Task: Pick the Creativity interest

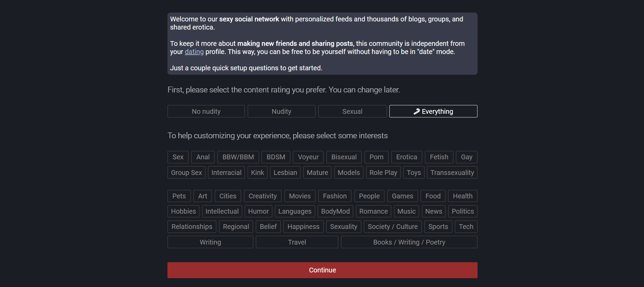Action: [263, 196]
